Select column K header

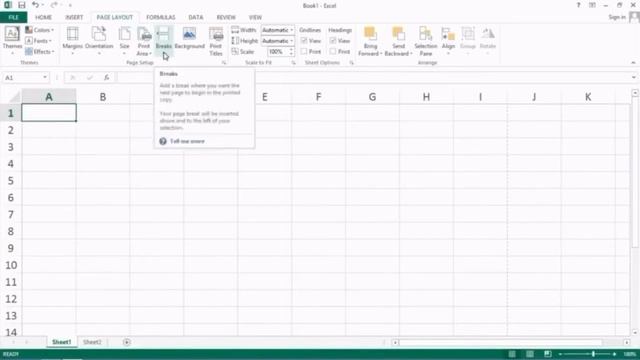[x=588, y=97]
